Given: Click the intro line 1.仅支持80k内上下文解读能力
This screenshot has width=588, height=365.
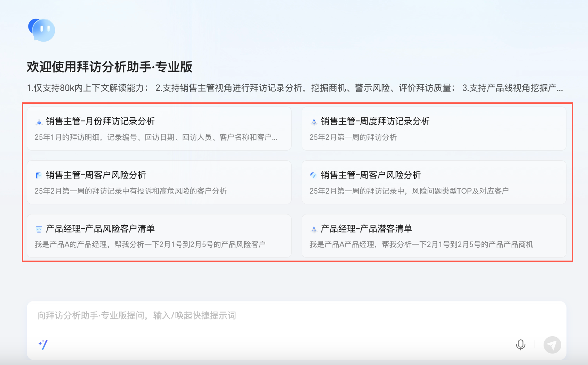Looking at the screenshot, I should pyautogui.click(x=85, y=88).
